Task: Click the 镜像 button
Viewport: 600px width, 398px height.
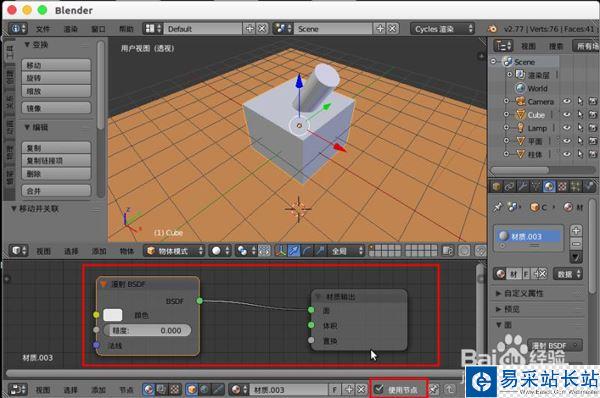Action: coord(56,108)
